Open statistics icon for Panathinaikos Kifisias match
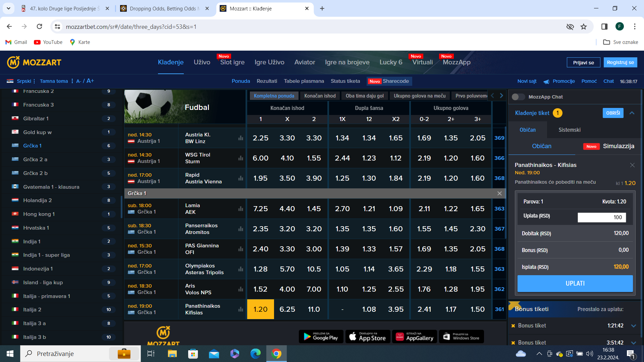This screenshot has height=362, width=644. 240,309
